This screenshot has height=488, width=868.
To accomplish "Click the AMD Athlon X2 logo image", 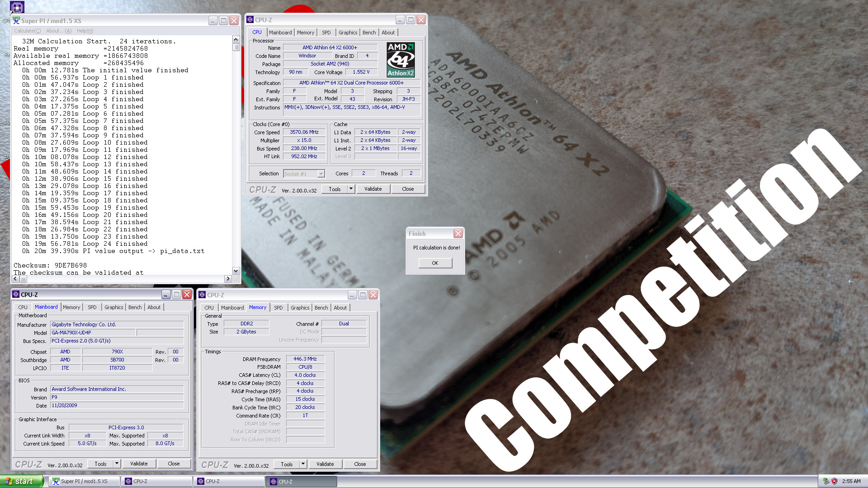I will coord(401,60).
